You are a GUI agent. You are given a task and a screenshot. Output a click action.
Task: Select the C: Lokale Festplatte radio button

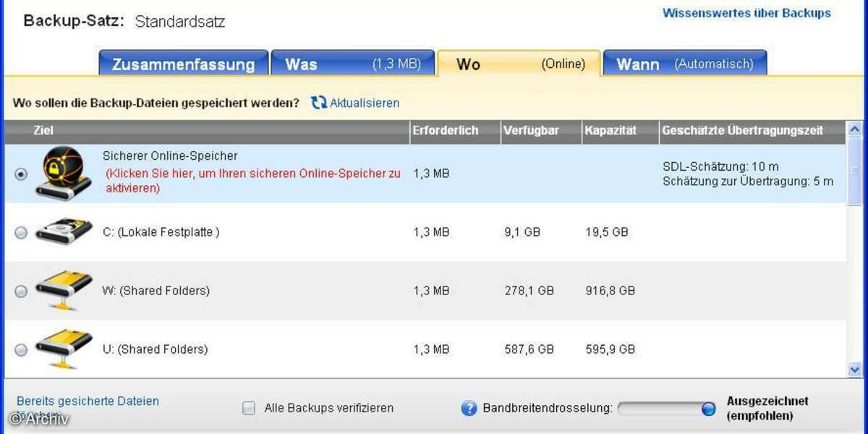[22, 232]
